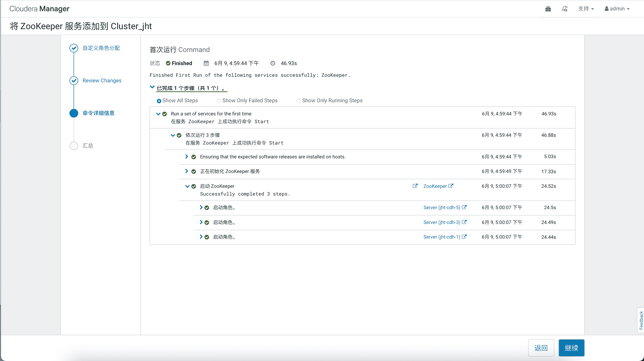Select Show Only Failed Steps radio
Image resolution: width=644 pixels, height=361 pixels.
(x=219, y=101)
